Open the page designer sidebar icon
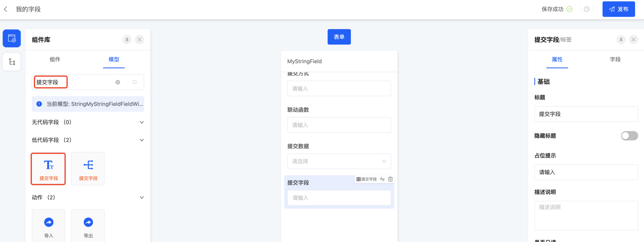 [x=12, y=39]
